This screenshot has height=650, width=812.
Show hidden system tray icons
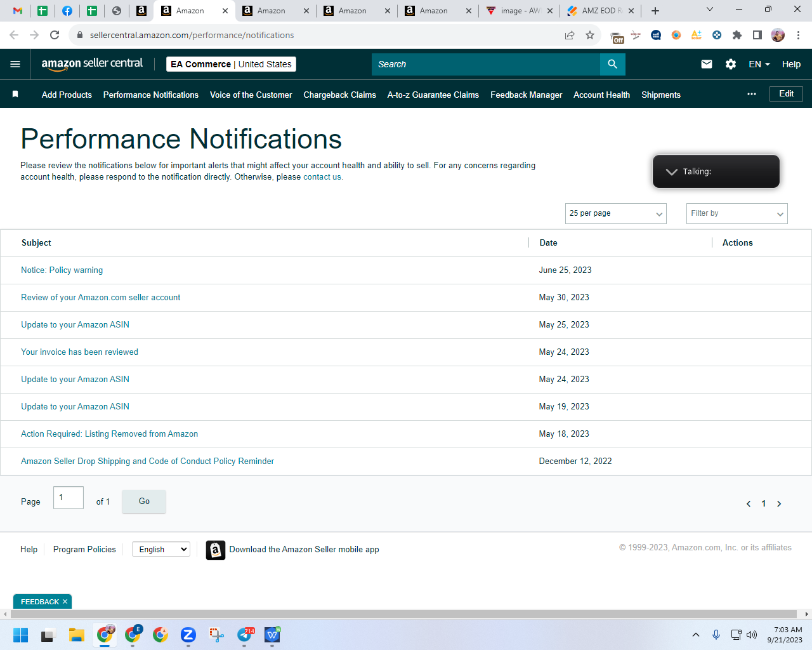pos(696,635)
